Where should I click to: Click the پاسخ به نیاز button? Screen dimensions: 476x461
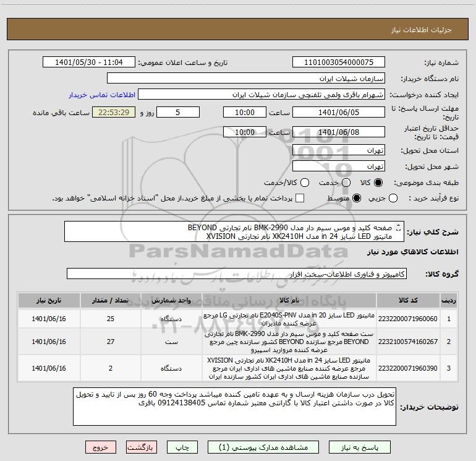tap(360, 447)
